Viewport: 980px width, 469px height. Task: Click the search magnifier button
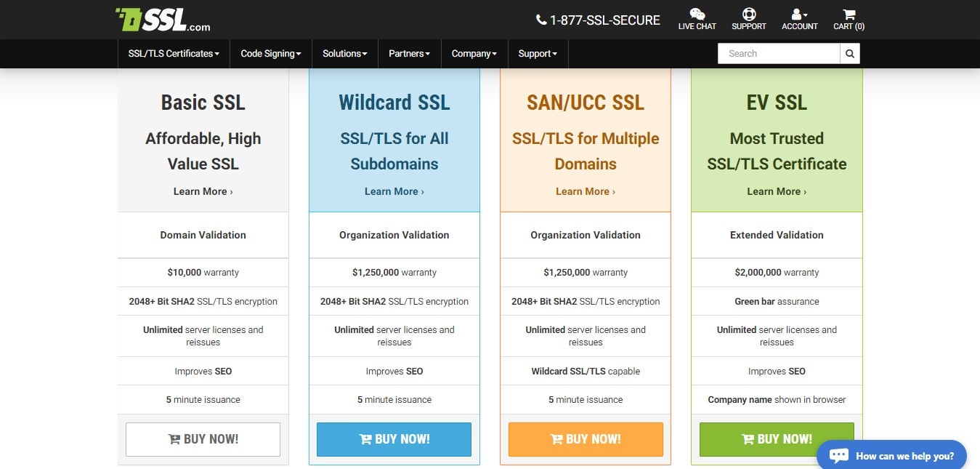(x=850, y=54)
